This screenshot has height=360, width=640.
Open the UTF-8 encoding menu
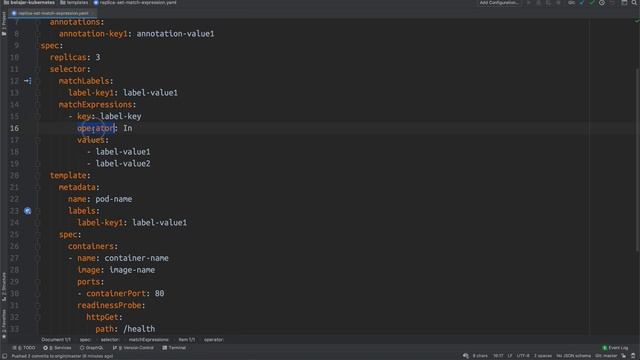[523, 356]
